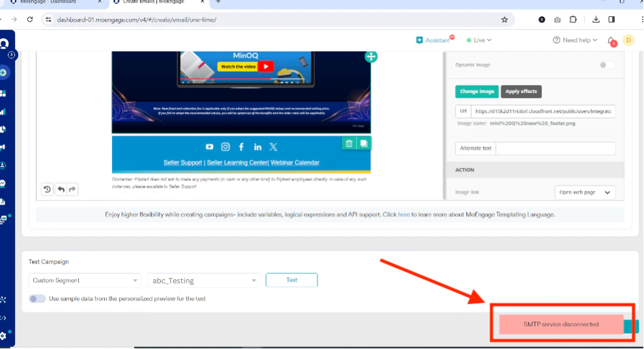Click the Seller Learning Center footer link
The width and height of the screenshot is (644, 349).
point(237,163)
